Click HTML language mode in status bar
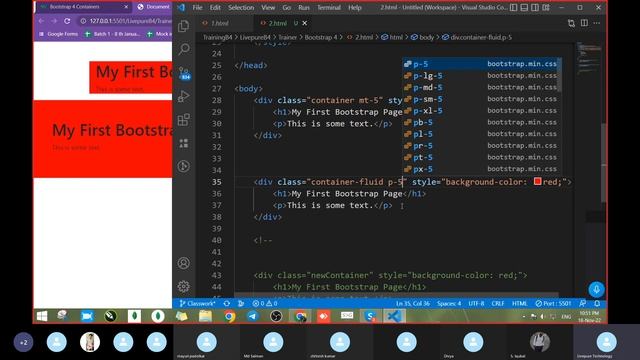 pyautogui.click(x=520, y=304)
